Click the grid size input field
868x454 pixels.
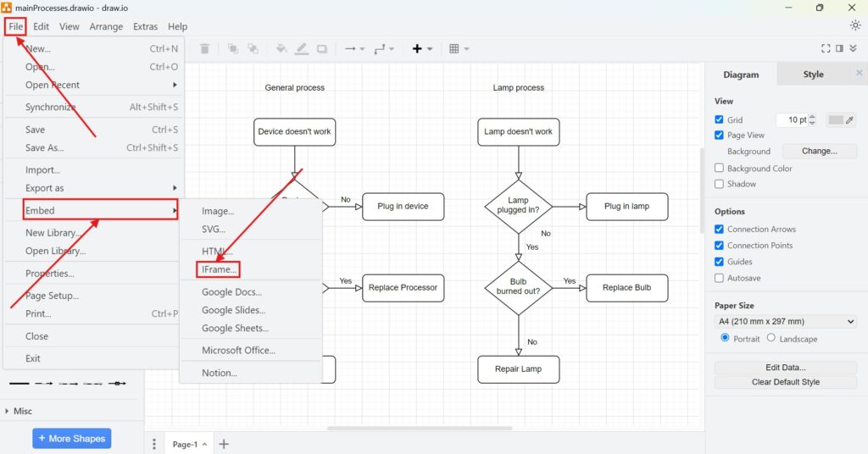[x=792, y=120]
